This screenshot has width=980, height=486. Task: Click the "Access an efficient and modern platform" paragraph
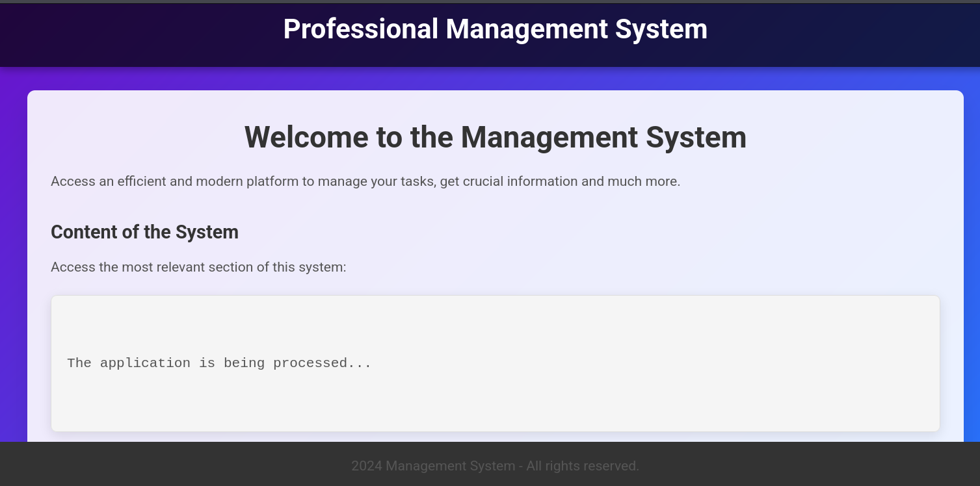pos(365,181)
